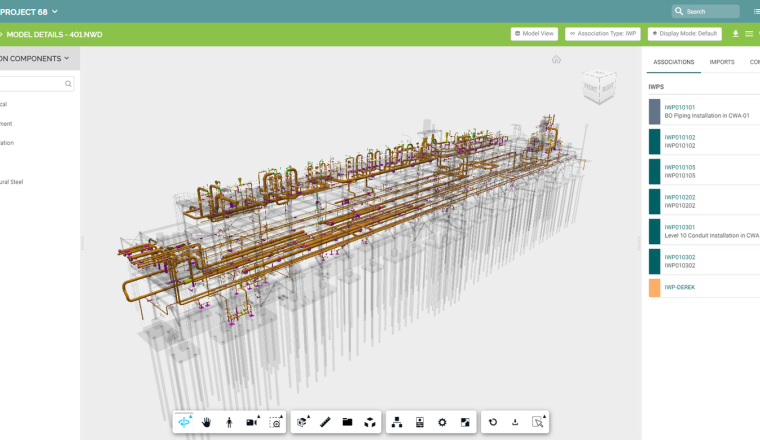760x440 pixels.
Task: Click 'BO Piping Installation in CWA-01' text
Action: (707, 116)
